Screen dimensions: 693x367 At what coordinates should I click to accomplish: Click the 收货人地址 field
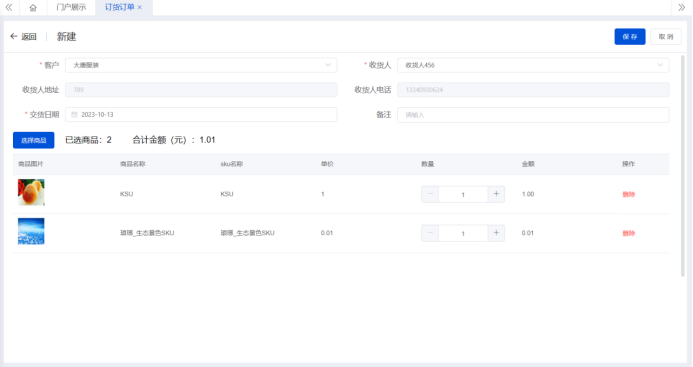[x=201, y=90]
